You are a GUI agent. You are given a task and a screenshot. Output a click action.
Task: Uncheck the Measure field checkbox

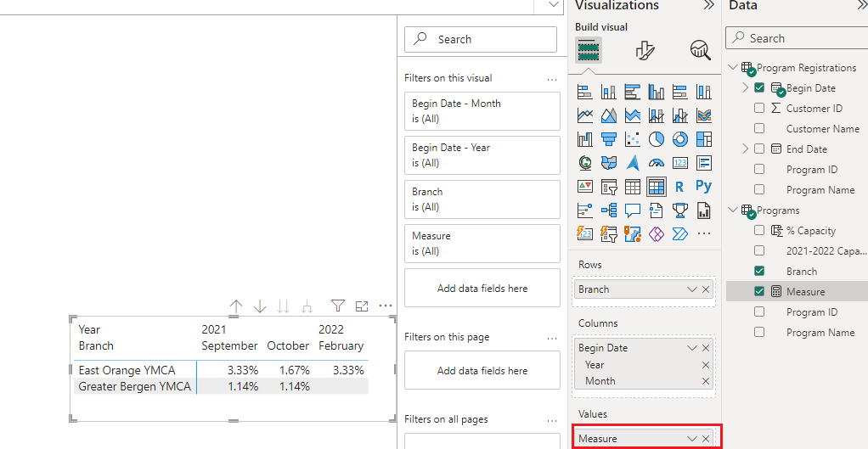point(759,291)
